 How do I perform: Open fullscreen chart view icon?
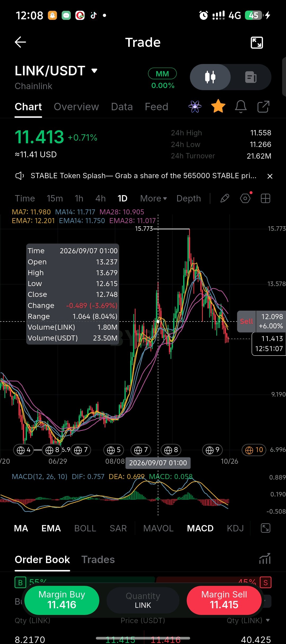pyautogui.click(x=257, y=42)
